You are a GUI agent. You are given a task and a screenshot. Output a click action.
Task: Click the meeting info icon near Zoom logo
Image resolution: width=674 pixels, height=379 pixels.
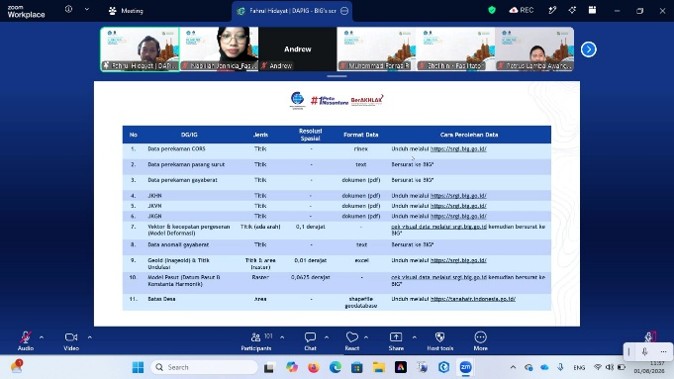point(68,9)
